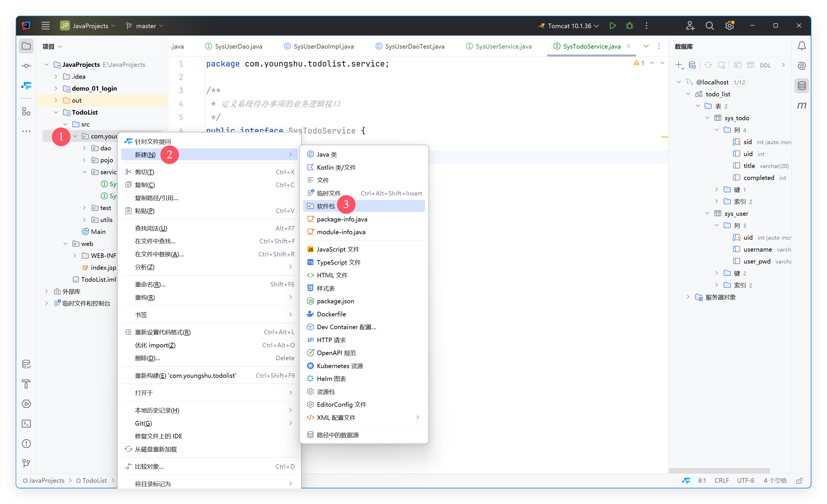
Task: Click next highlighted error arrow
Action: pyautogui.click(x=662, y=63)
